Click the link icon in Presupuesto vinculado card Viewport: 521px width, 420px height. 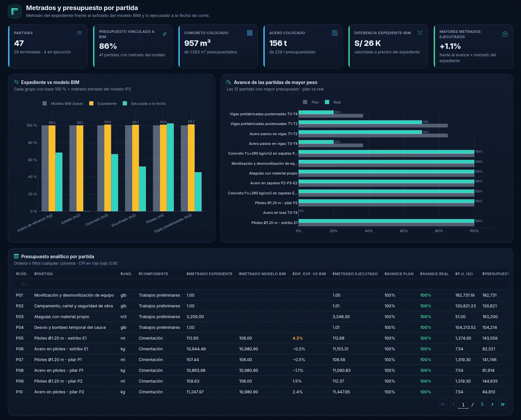165,34
